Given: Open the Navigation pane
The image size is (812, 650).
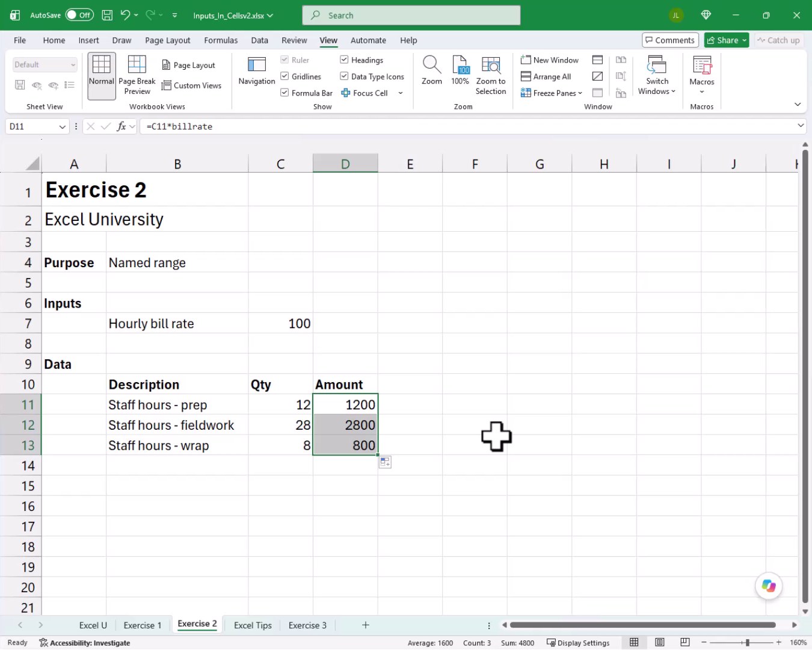Looking at the screenshot, I should (x=257, y=71).
